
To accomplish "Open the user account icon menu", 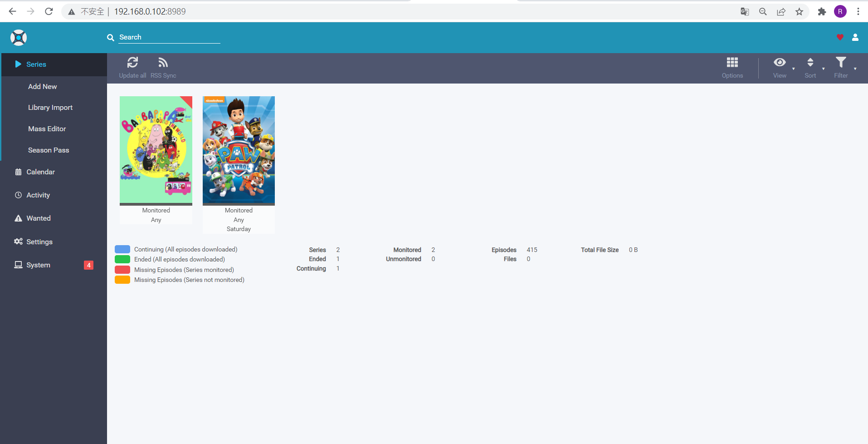I will pyautogui.click(x=855, y=37).
